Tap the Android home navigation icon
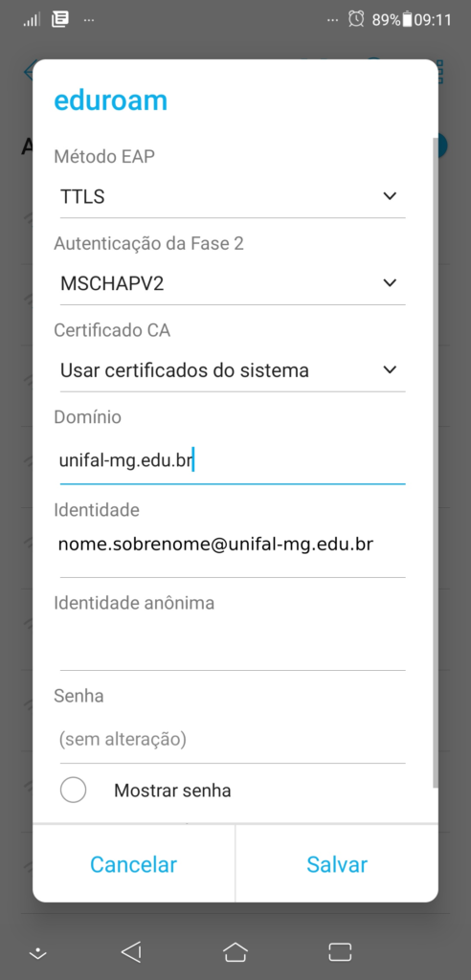Viewport: 471px width, 980px height. [x=235, y=951]
